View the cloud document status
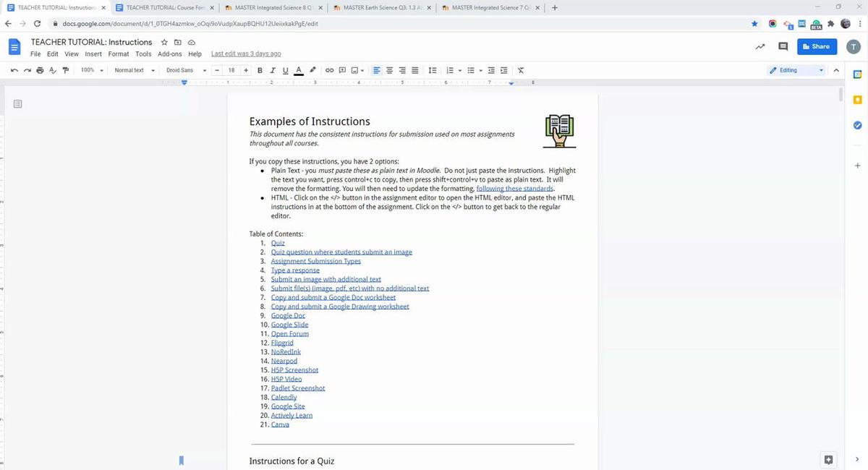Screen dimensions: 868x470 192,42
